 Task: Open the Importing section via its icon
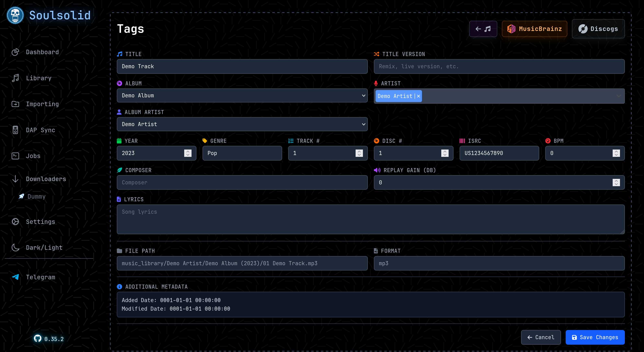(x=15, y=104)
